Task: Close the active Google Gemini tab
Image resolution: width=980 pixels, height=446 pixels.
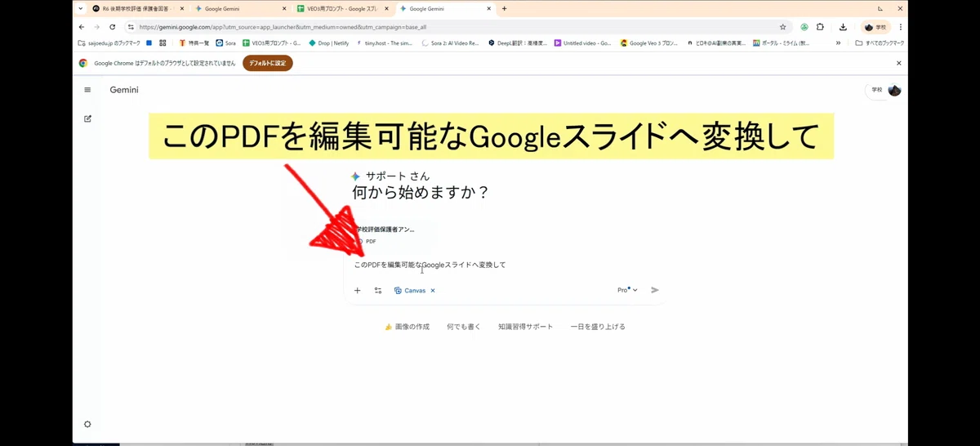Action: [489, 8]
